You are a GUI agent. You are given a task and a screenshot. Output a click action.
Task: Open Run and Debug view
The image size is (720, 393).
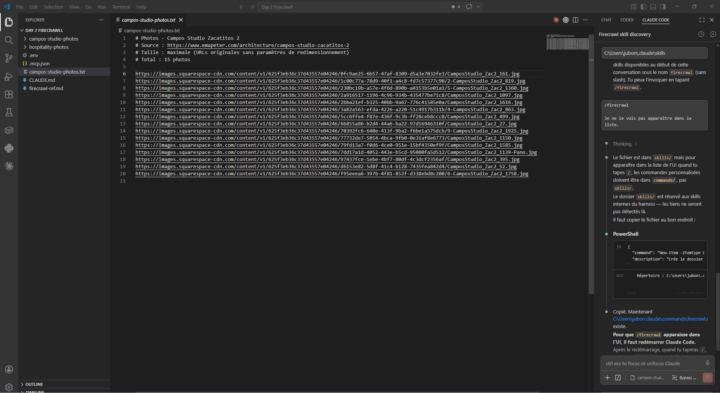pyautogui.click(x=9, y=76)
